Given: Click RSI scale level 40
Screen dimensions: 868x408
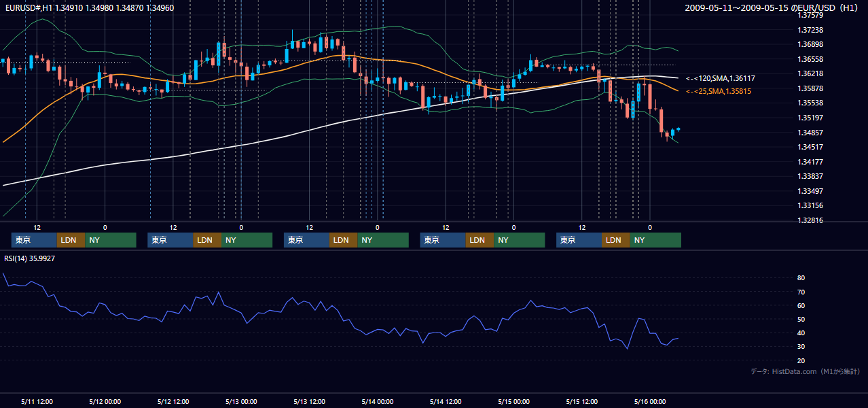Looking at the screenshot, I should [801, 333].
